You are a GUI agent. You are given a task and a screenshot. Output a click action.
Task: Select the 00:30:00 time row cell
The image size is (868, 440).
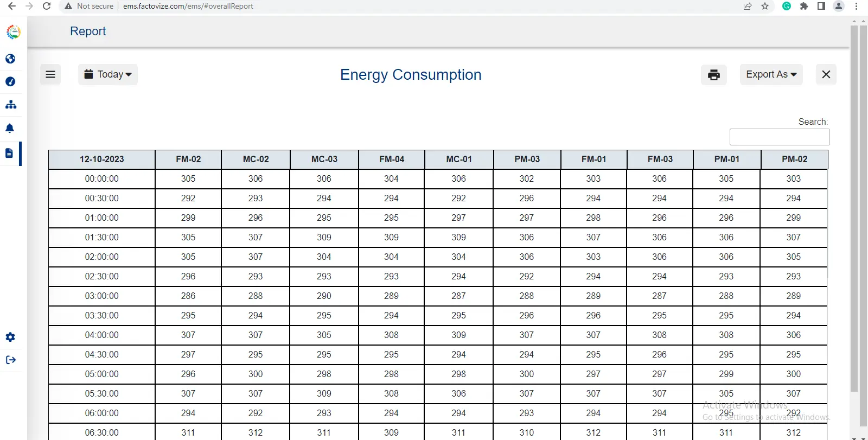coord(102,199)
